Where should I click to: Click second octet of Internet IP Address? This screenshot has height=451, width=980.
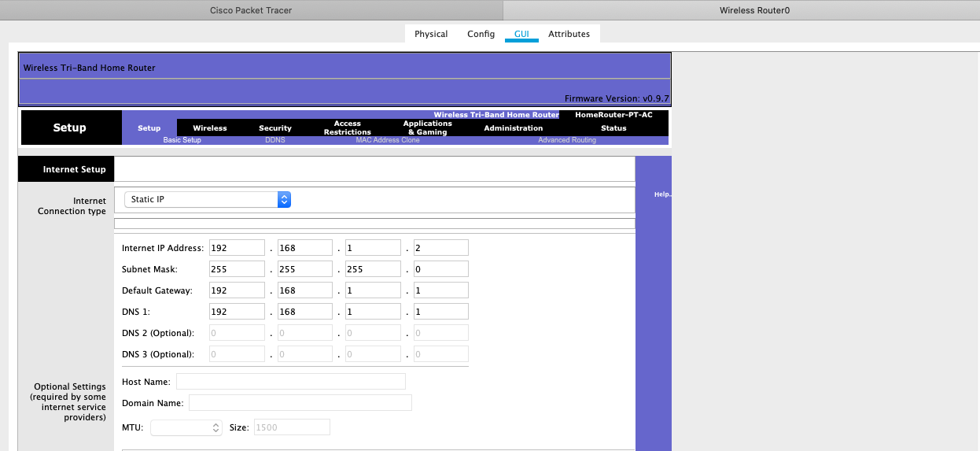click(x=305, y=247)
